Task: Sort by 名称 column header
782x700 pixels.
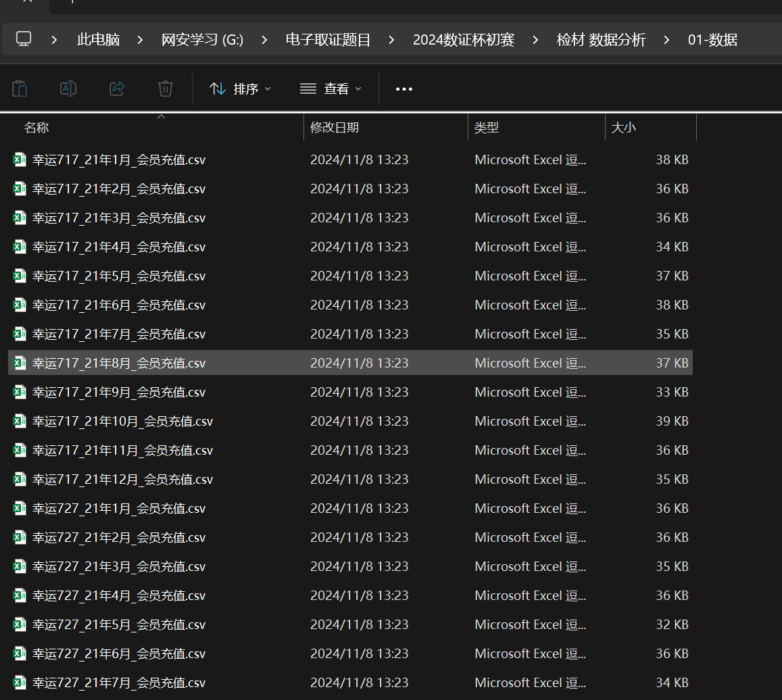Action: coord(36,127)
